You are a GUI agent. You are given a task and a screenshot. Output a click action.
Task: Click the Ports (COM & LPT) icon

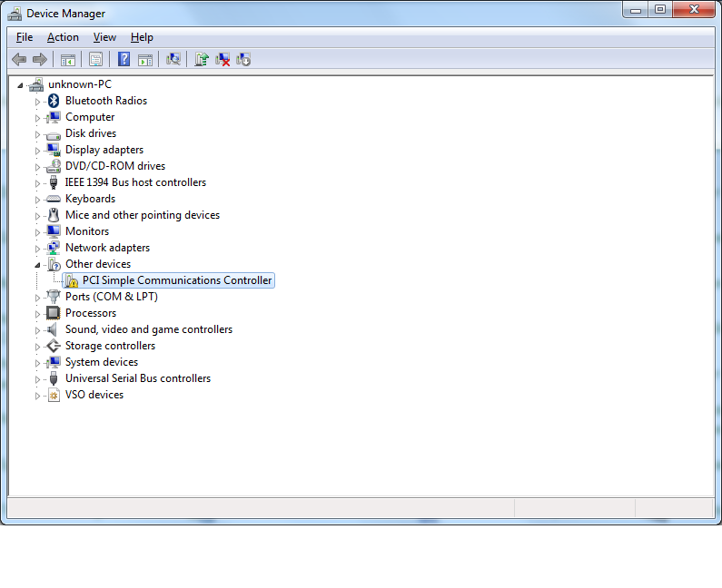click(54, 297)
